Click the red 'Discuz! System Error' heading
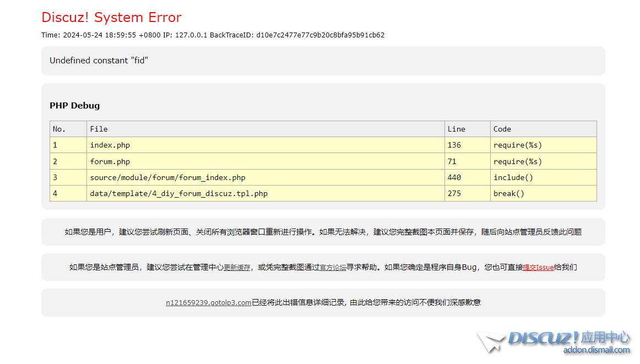 [111, 18]
